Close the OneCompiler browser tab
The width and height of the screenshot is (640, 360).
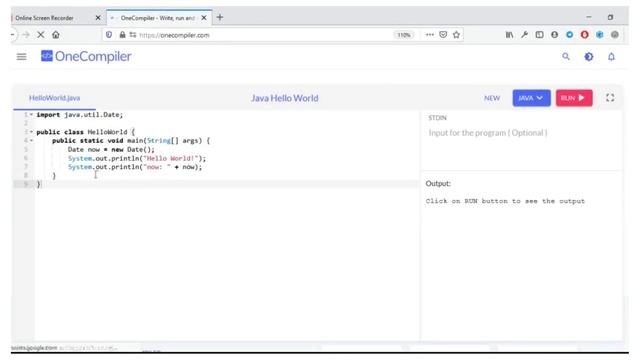(204, 18)
